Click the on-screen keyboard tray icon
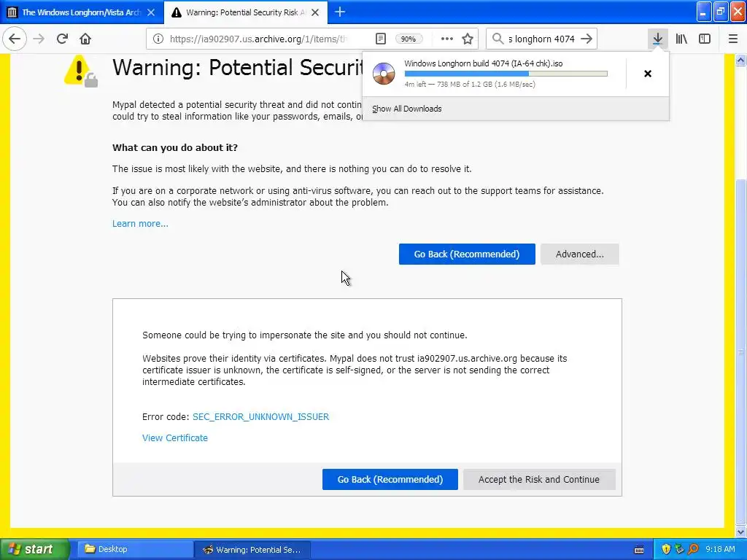 tap(639, 550)
